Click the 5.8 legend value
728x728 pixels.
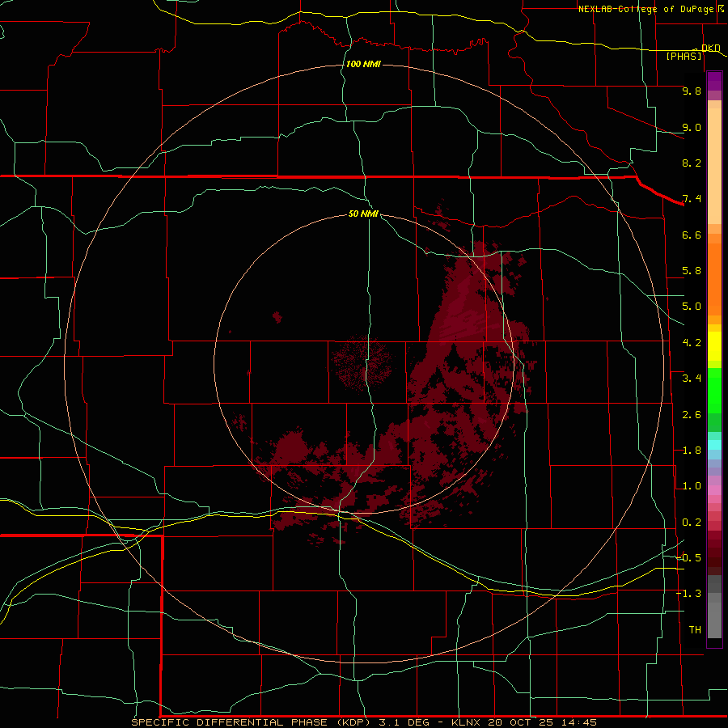click(692, 271)
